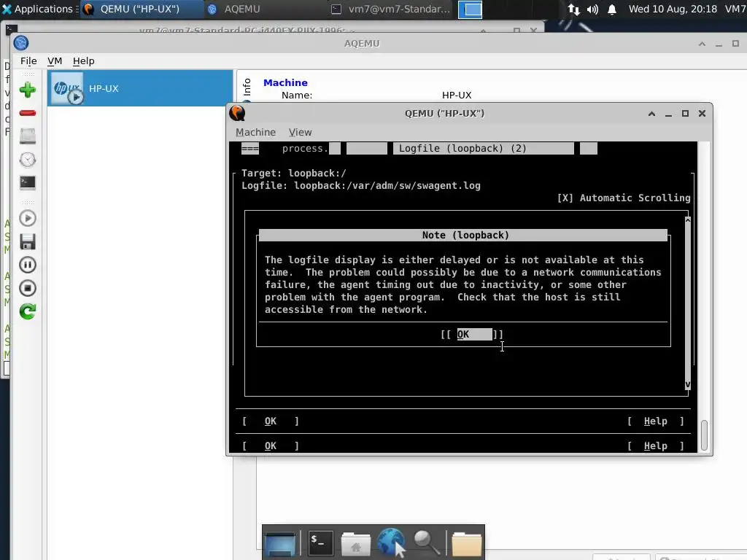The height and width of the screenshot is (560, 747).
Task: Click the logfile scrollbar up arrow
Action: pos(687,220)
